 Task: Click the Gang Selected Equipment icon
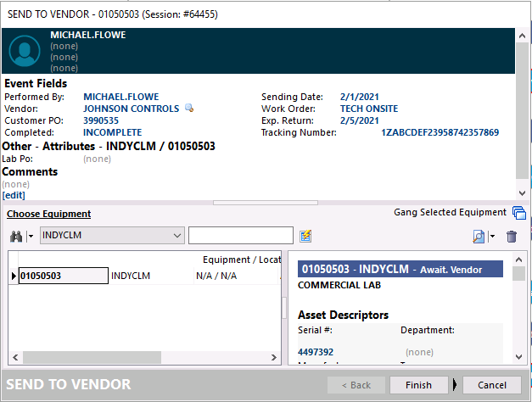[518, 213]
